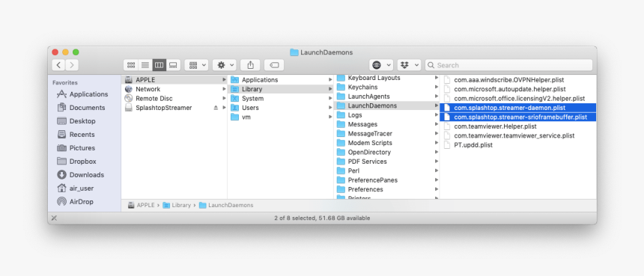Click APPLE in the path bar
The width and height of the screenshot is (644, 276).
pos(142,205)
